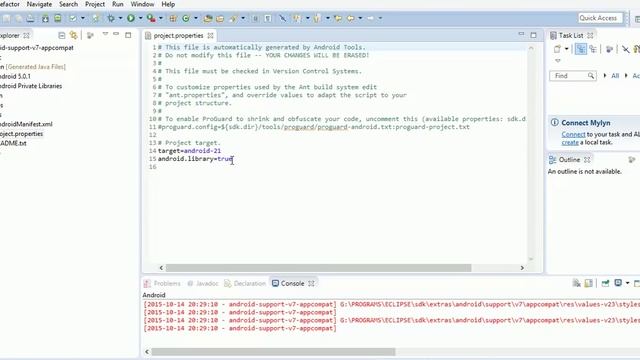
Task: Open the Package Explorer View Menu triangle
Action: click(x=105, y=34)
